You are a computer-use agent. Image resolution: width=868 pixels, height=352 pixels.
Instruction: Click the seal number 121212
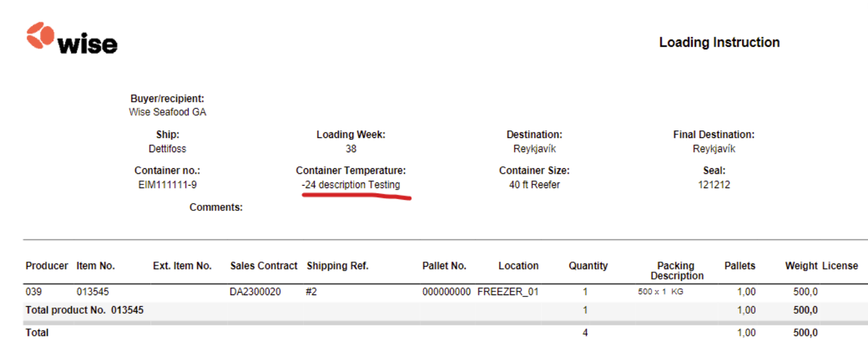point(713,185)
